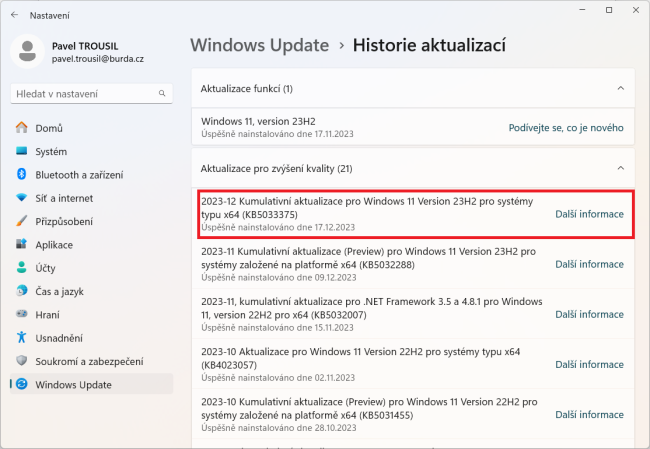Screen dimensions: 650x449
Task: Open Další informace for KB5031455
Action: pos(589,415)
